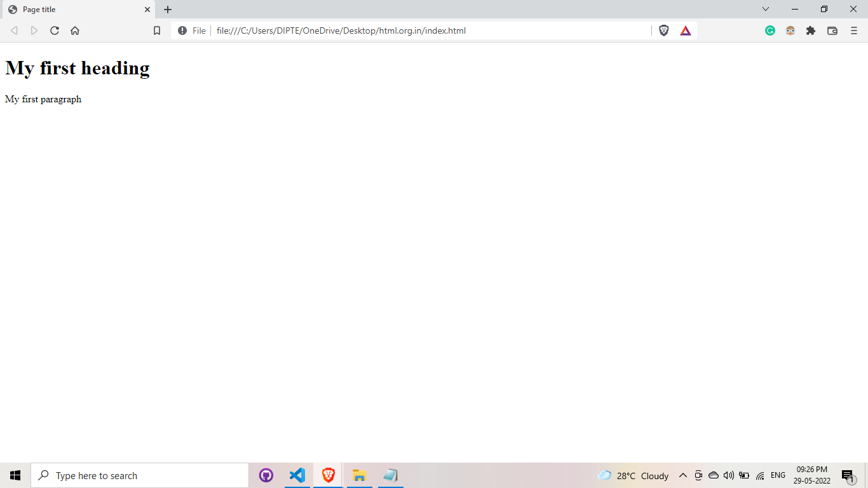Launch Visual Studio Code from the taskbar

(297, 475)
